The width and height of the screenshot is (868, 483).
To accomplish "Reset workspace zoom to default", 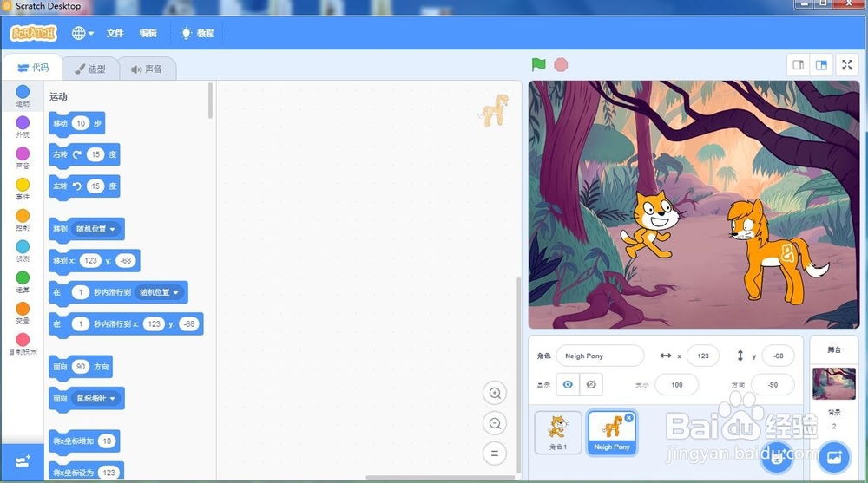I will [495, 454].
